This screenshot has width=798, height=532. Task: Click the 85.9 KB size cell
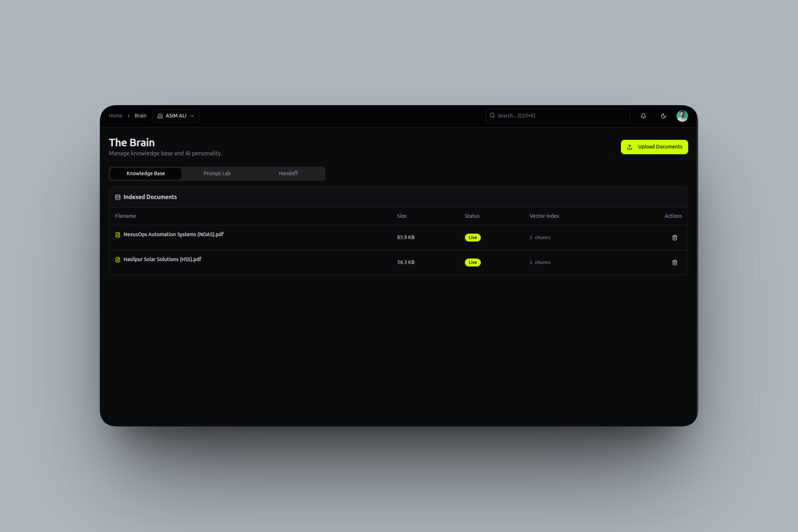(x=406, y=238)
